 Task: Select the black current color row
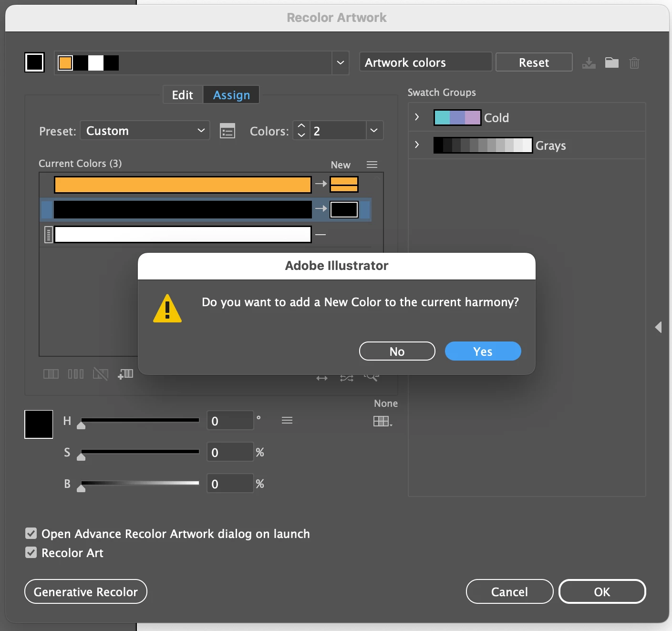[x=206, y=209]
